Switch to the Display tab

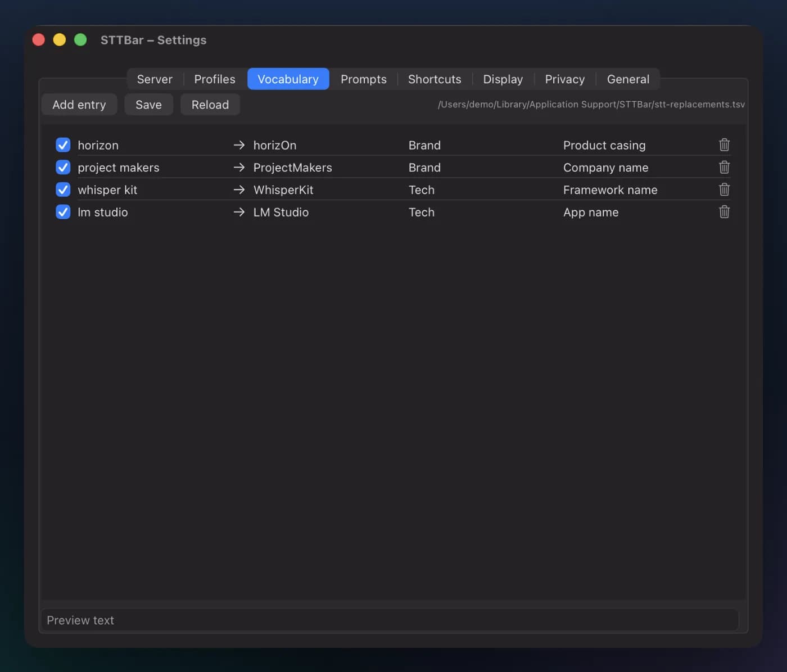click(503, 79)
